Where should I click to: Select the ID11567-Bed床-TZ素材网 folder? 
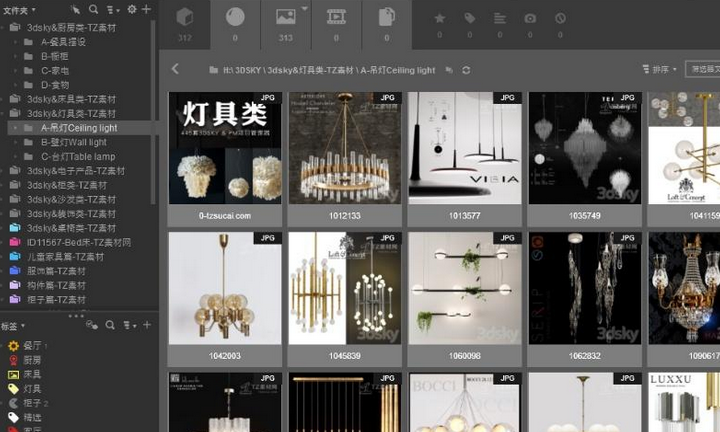[79, 242]
